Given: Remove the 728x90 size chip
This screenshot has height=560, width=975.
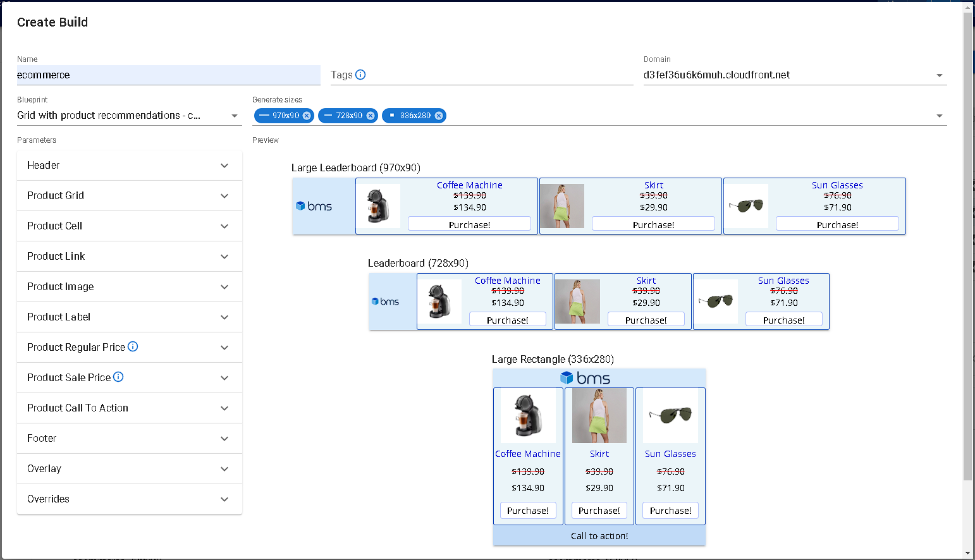Looking at the screenshot, I should click(x=371, y=116).
